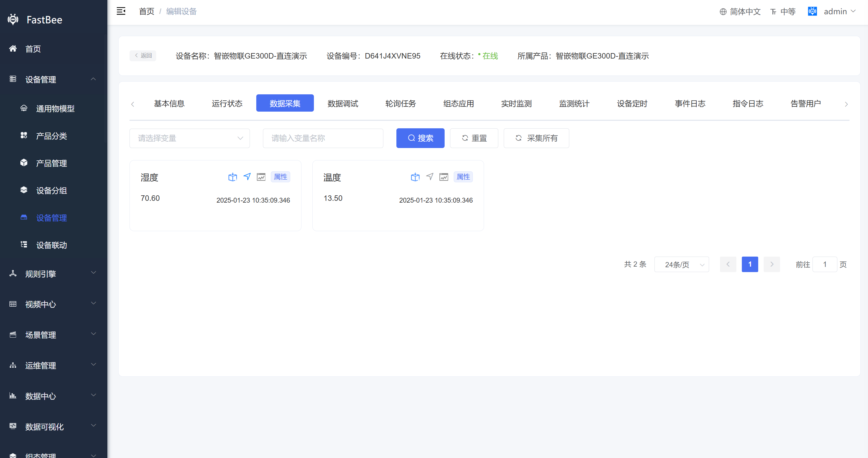Open the 24条/页 page size dropdown
This screenshot has width=868, height=458.
click(x=681, y=264)
